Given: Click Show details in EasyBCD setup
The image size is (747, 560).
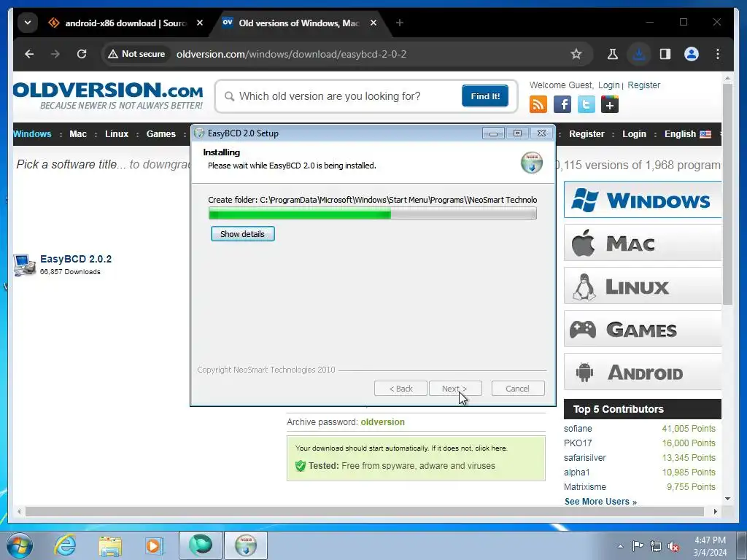Looking at the screenshot, I should (242, 234).
